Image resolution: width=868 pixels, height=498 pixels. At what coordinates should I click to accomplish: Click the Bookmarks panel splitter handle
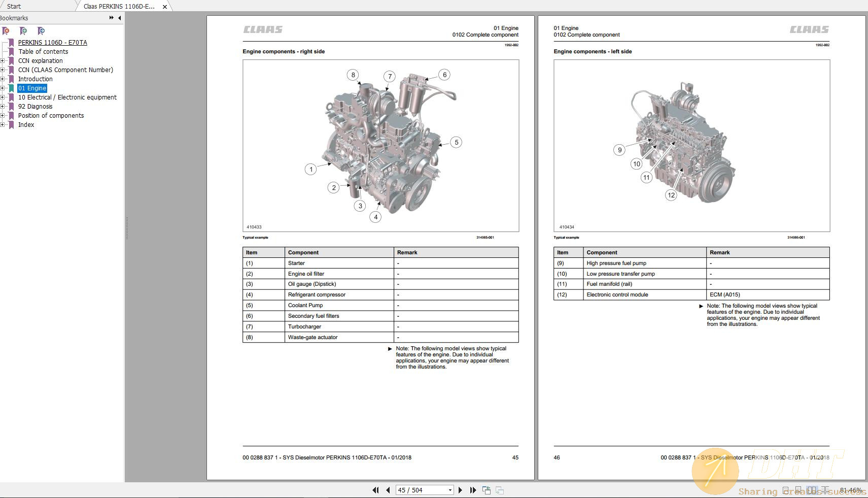[x=126, y=228]
